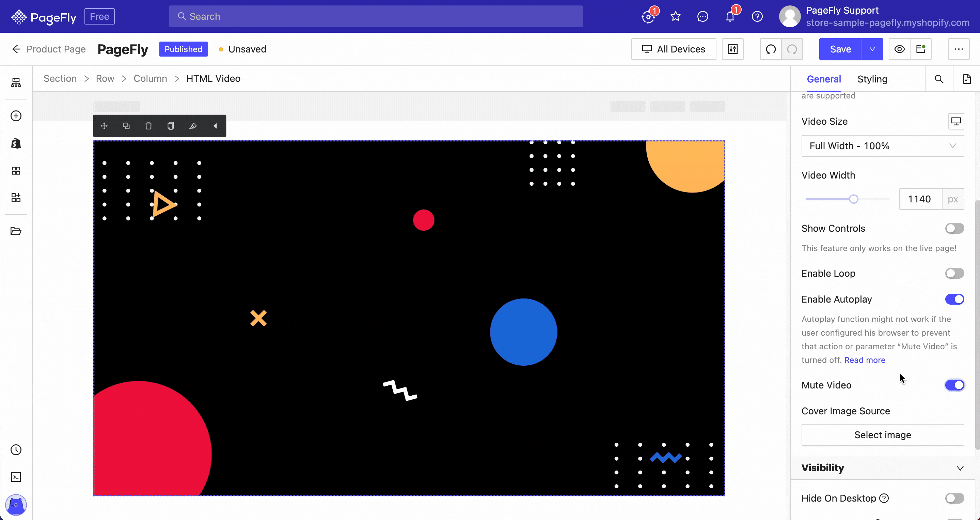Screen dimensions: 980x520
Task: Switch to the General tab
Action: [824, 79]
